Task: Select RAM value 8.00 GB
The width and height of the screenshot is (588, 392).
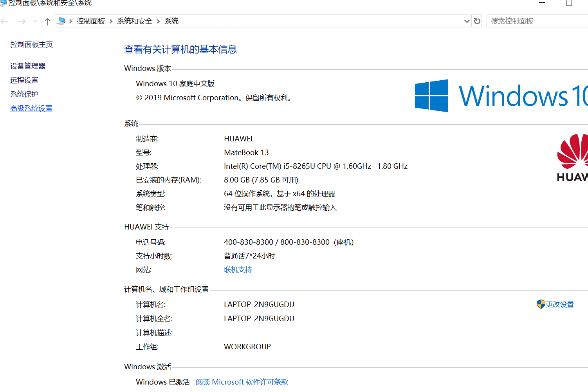Action: [237, 180]
